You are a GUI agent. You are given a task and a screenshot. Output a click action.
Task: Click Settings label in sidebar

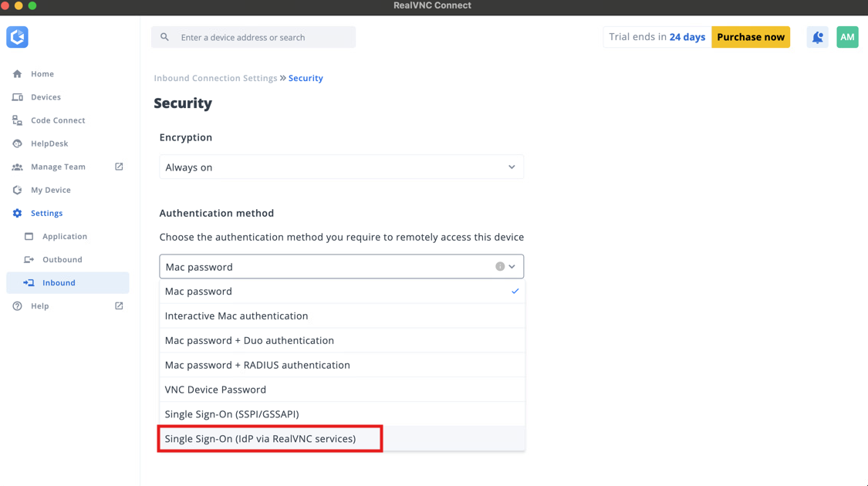point(46,213)
